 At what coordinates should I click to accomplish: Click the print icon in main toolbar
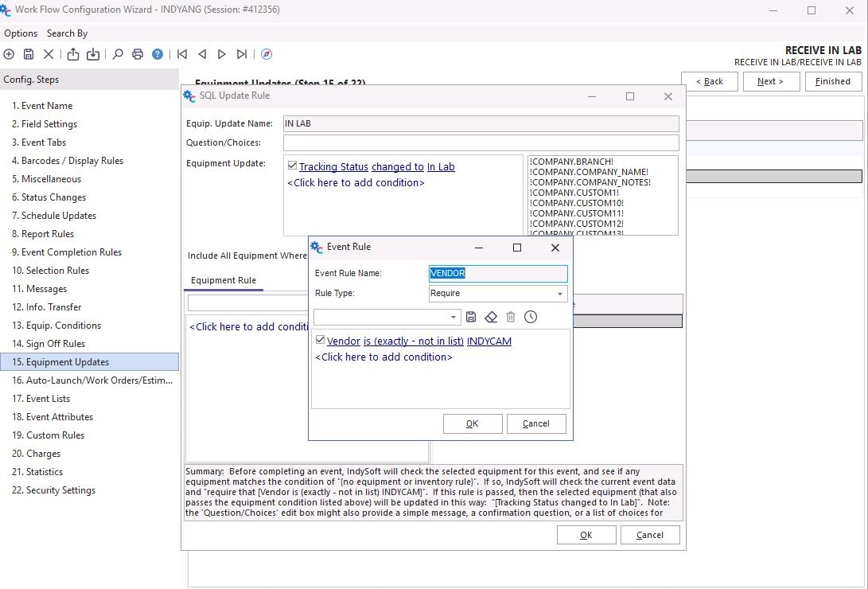[x=138, y=54]
